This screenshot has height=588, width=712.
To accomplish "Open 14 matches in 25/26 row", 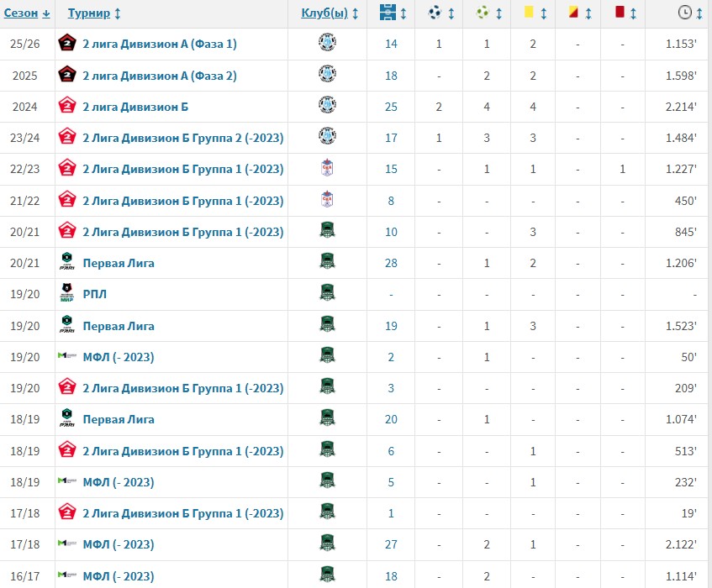I will tap(391, 44).
